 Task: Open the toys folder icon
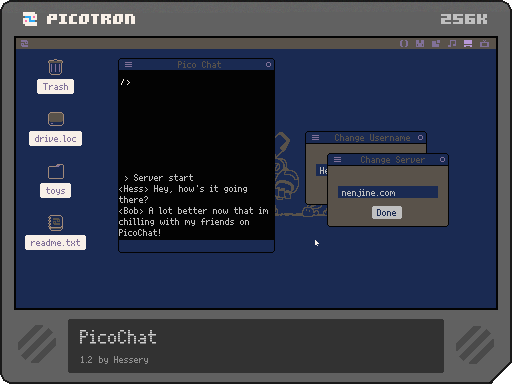pos(56,171)
